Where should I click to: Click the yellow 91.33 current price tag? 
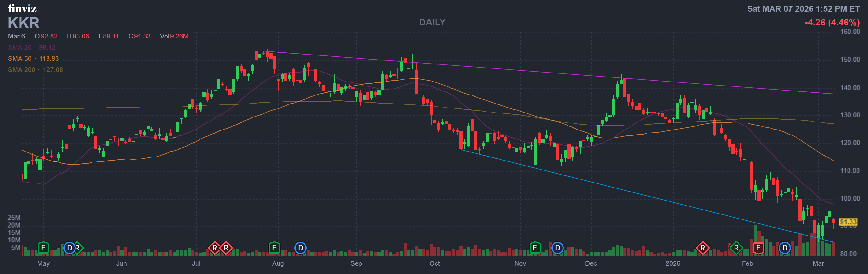pos(848,222)
